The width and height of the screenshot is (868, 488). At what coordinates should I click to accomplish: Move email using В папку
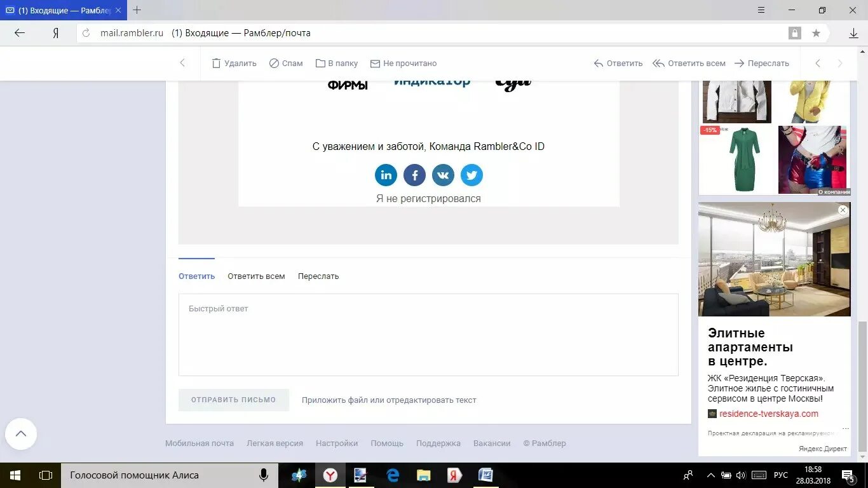[x=337, y=64]
